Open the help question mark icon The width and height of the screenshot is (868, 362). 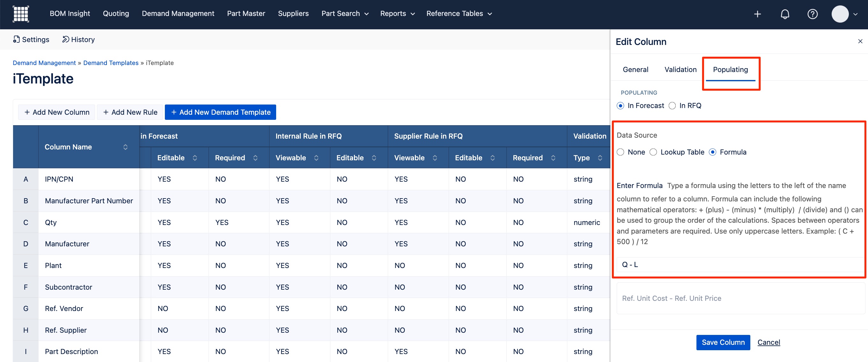coord(812,14)
